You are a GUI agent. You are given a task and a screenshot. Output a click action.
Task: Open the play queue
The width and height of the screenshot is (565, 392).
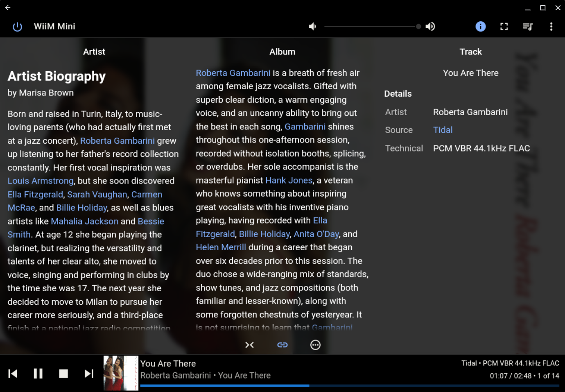[x=528, y=27]
